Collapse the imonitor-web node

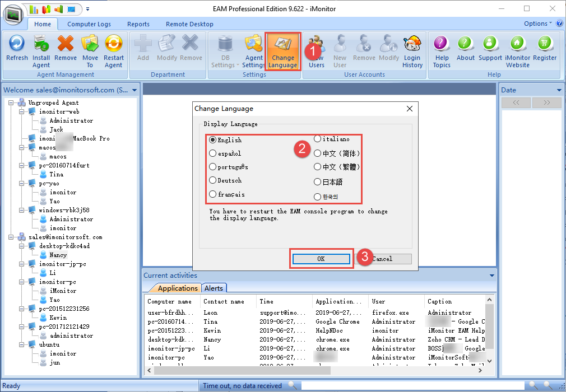21,112
